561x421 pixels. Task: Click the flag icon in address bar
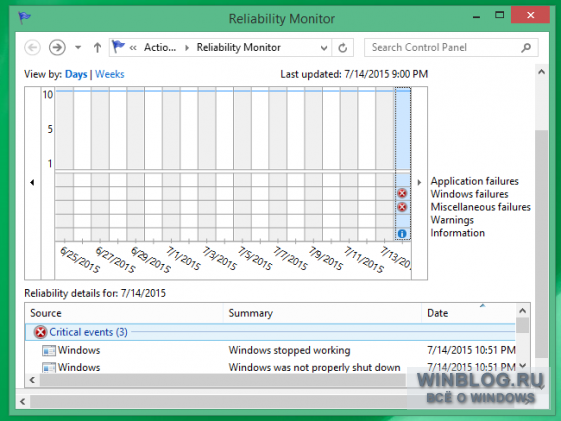click(118, 46)
